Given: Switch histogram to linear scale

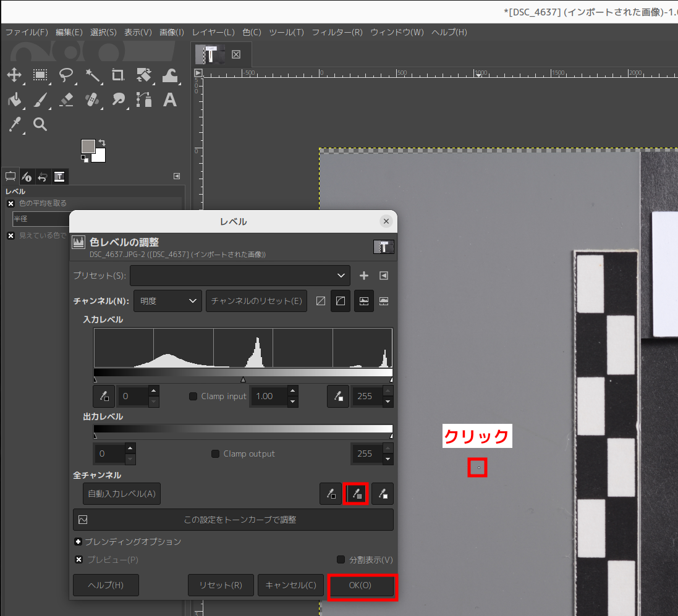Looking at the screenshot, I should (x=364, y=301).
